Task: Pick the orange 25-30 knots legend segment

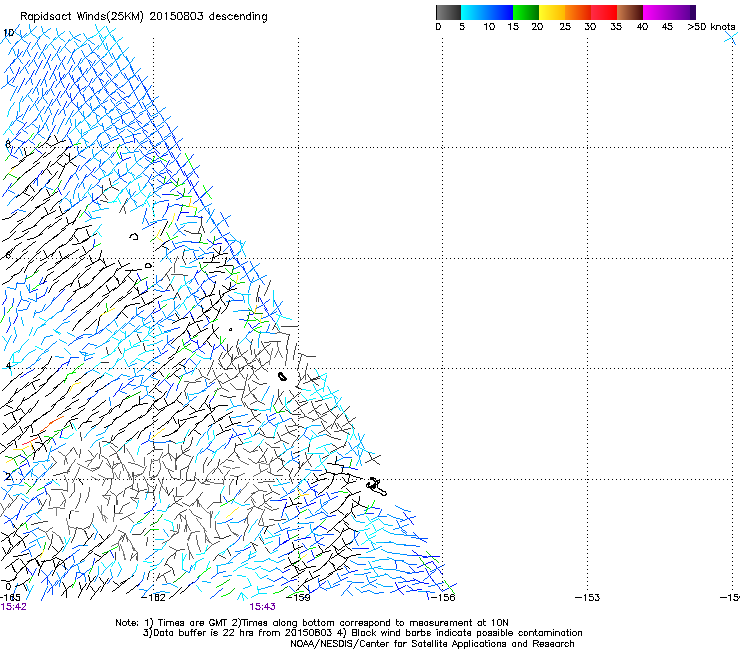Action: (x=578, y=12)
